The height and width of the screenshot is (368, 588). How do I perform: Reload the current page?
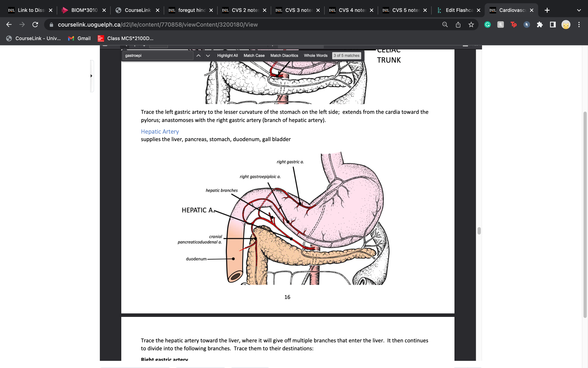[35, 25]
